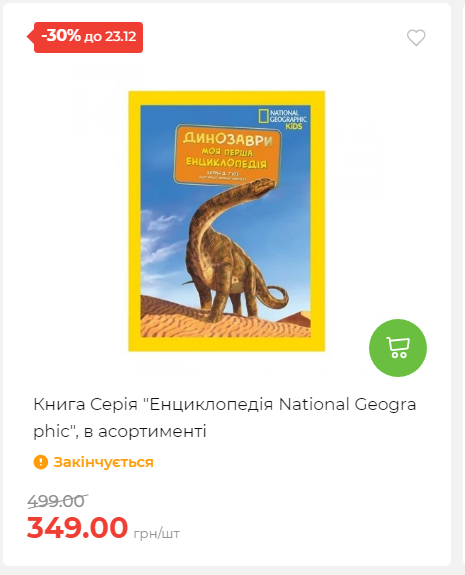The width and height of the screenshot is (465, 575).
Task: Click the "моя перша енциклопедія" subtitle on cover
Action: pos(226,158)
